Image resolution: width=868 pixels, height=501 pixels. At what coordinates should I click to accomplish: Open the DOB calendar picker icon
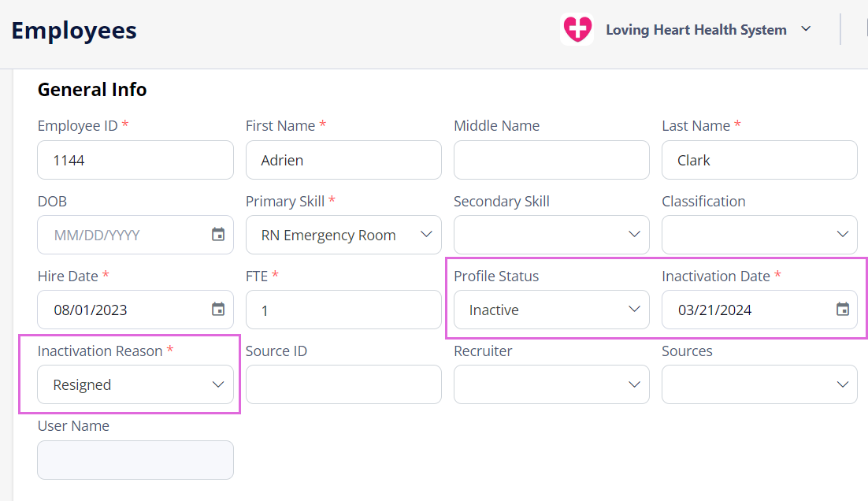click(x=218, y=235)
